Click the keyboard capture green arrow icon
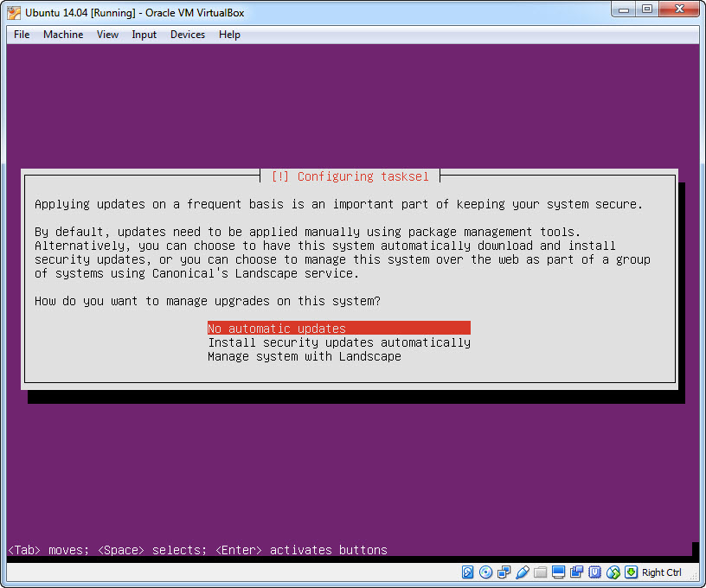 (x=632, y=572)
